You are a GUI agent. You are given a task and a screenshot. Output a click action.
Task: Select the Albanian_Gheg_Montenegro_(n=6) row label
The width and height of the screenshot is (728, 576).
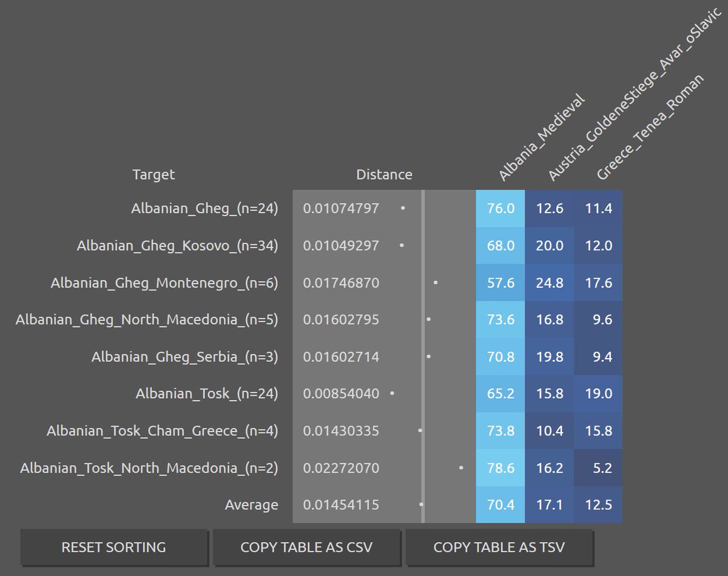pyautogui.click(x=164, y=283)
